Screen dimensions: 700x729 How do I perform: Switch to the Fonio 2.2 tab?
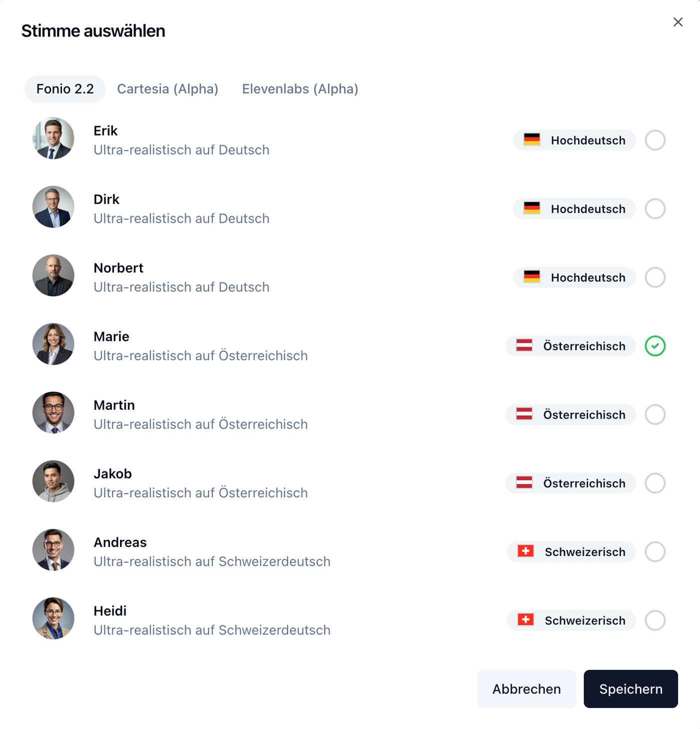coord(64,89)
